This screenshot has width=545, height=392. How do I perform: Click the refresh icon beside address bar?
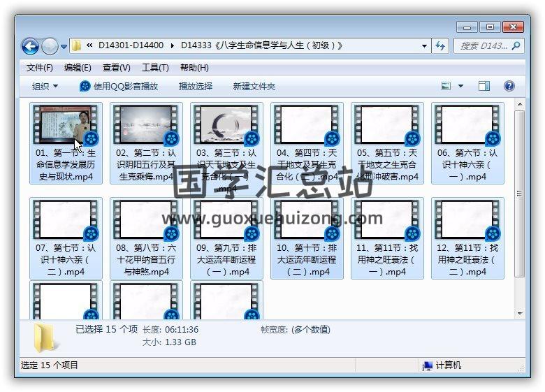440,46
